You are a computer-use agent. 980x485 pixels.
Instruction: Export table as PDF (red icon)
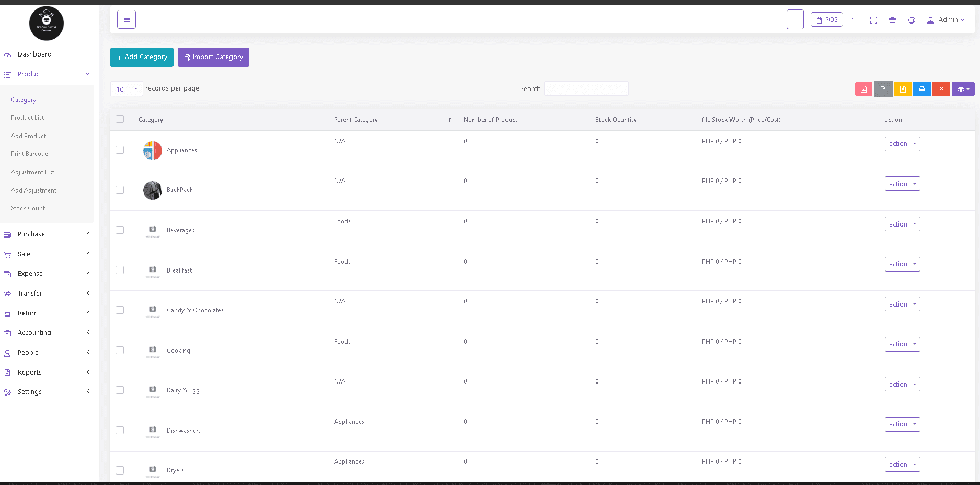863,89
